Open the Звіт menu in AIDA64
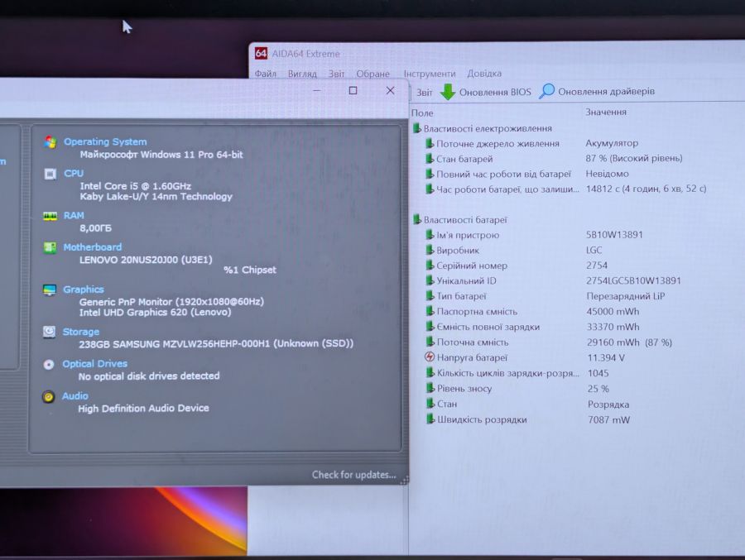 [336, 74]
